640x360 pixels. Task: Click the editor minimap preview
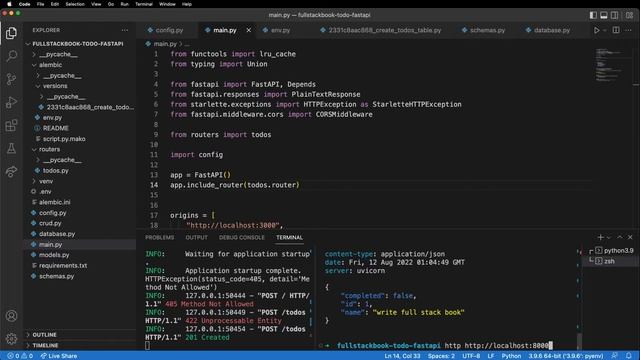tap(608, 65)
